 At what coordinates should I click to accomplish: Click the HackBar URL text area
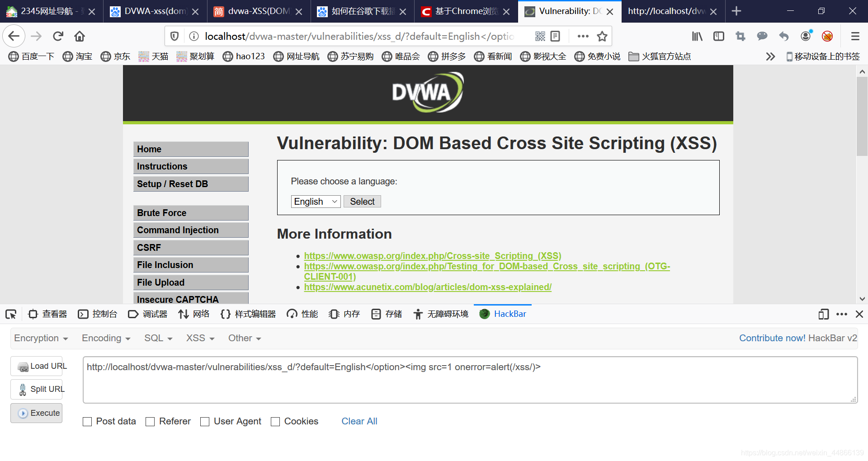click(470, 380)
